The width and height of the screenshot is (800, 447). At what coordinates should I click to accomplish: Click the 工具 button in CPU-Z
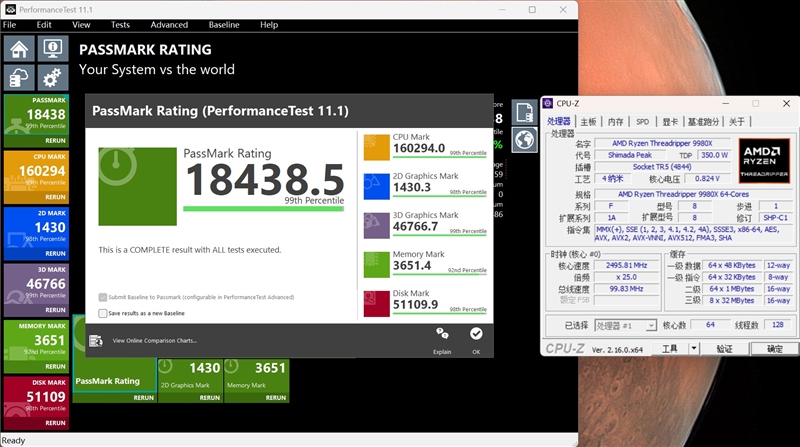pyautogui.click(x=669, y=349)
